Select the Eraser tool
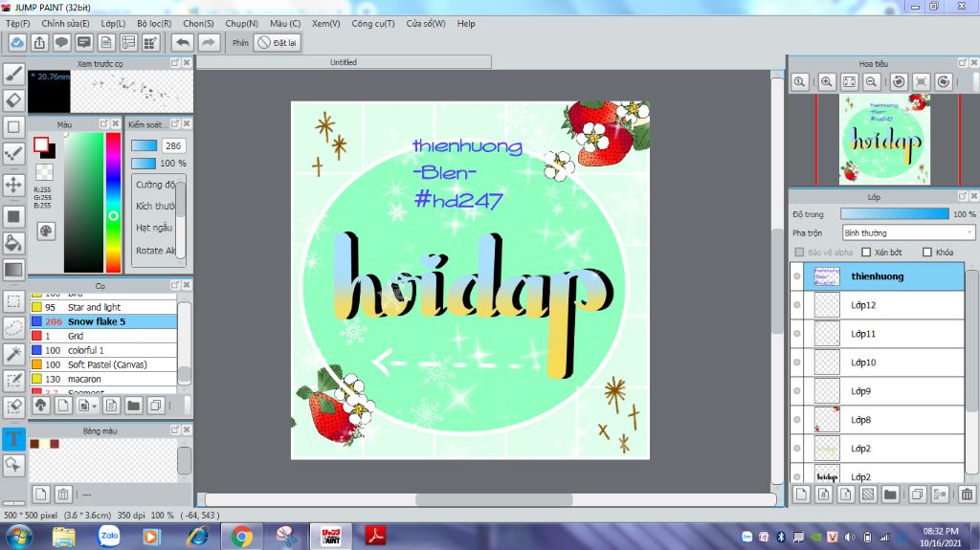980x550 pixels. tap(13, 100)
